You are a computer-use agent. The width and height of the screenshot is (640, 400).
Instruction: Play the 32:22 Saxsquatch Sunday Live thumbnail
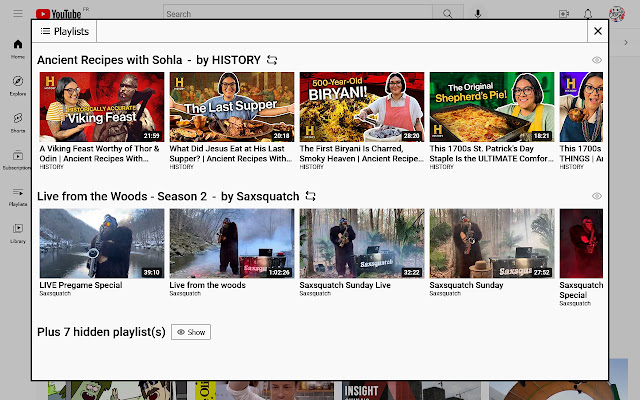(362, 243)
